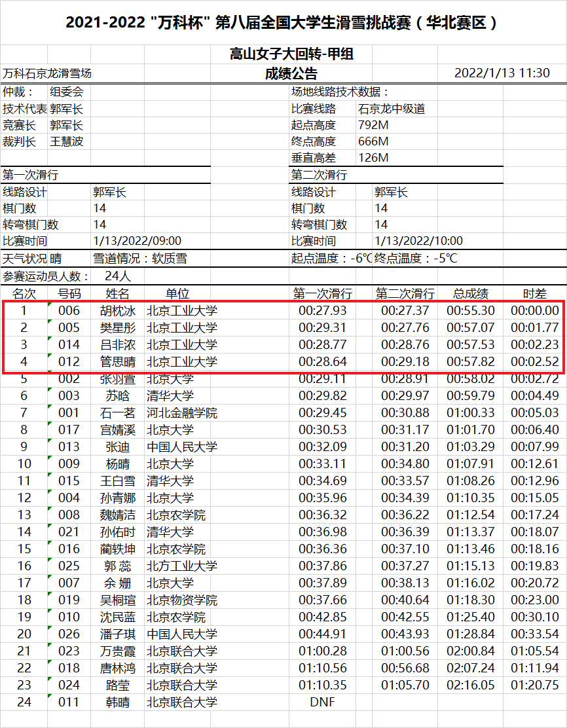The image size is (567, 728).
Task: Click the 组委会 cell next to 仲裁
Action: (x=67, y=92)
